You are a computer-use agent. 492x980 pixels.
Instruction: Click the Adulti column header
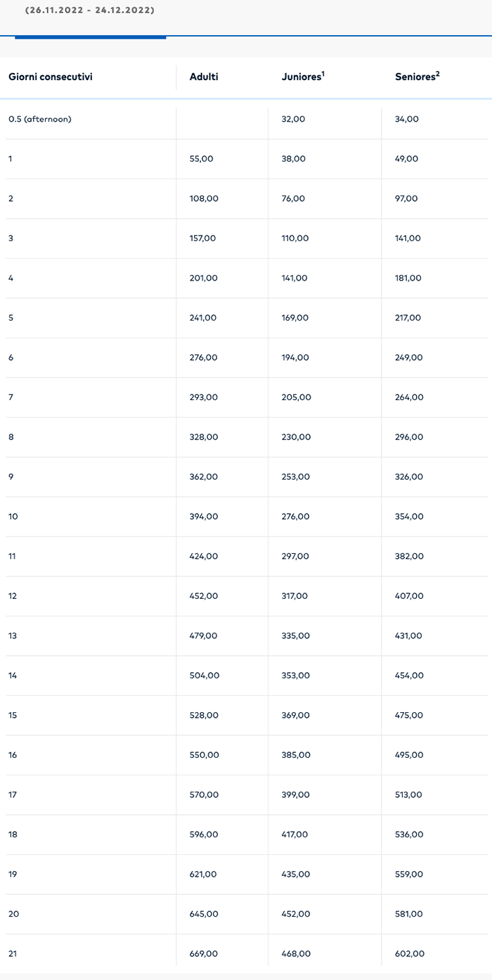204,77
